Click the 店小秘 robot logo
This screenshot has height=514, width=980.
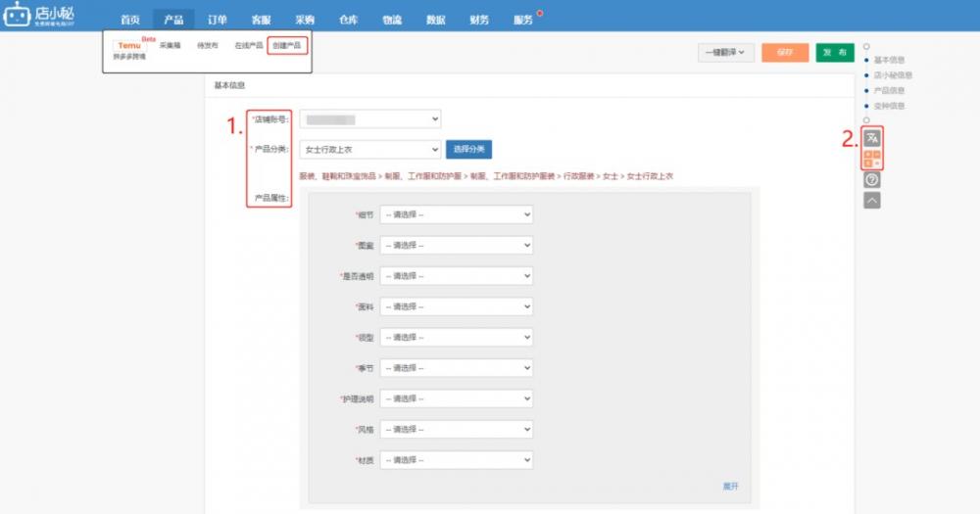click(39, 15)
